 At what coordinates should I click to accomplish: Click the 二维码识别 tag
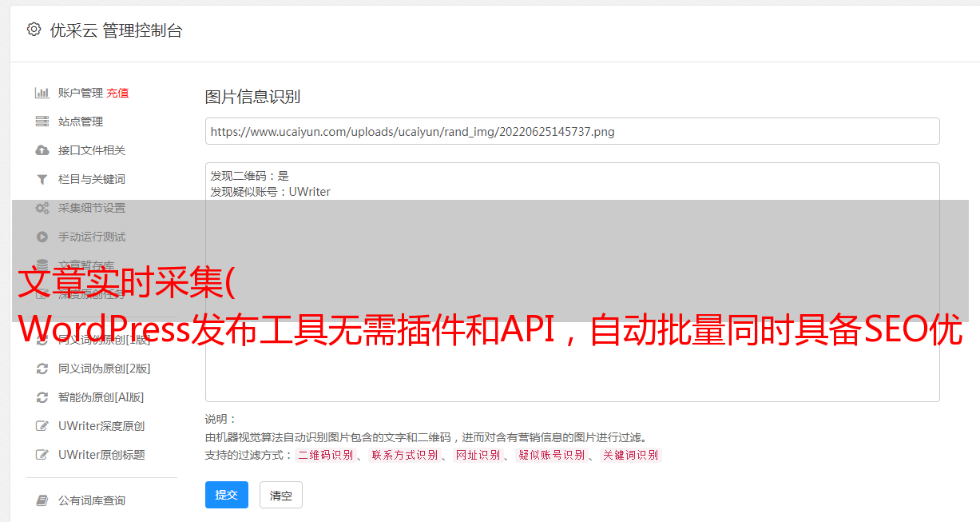[x=325, y=455]
